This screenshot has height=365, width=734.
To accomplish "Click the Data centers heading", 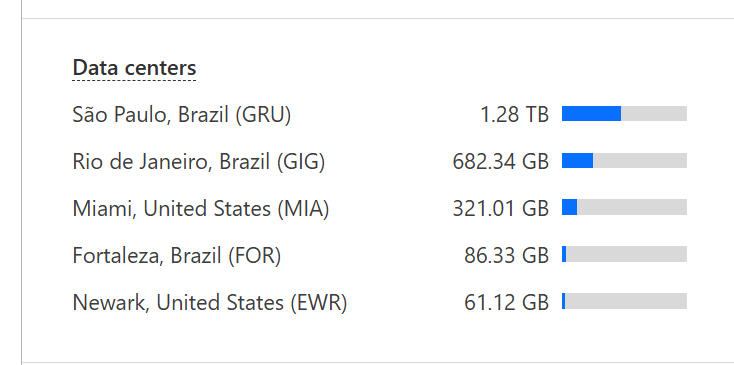I will point(134,68).
